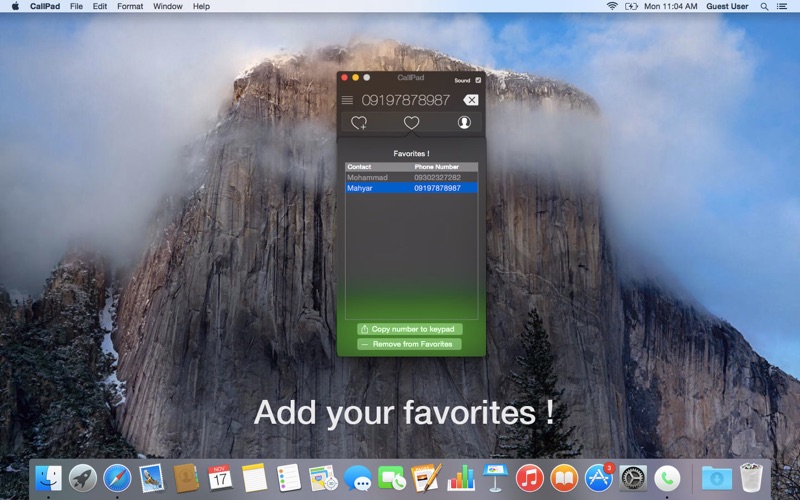Click the backspace delete icon
The height and width of the screenshot is (500, 800).
tap(470, 100)
